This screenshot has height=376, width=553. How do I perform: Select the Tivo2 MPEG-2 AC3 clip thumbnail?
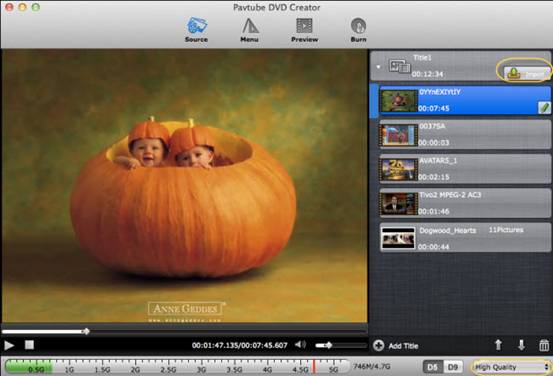(x=399, y=204)
